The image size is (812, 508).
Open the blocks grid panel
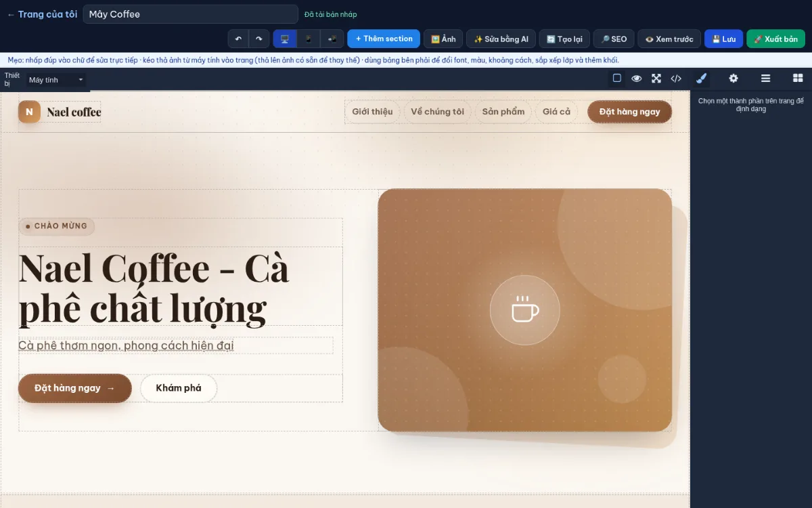pyautogui.click(x=798, y=79)
